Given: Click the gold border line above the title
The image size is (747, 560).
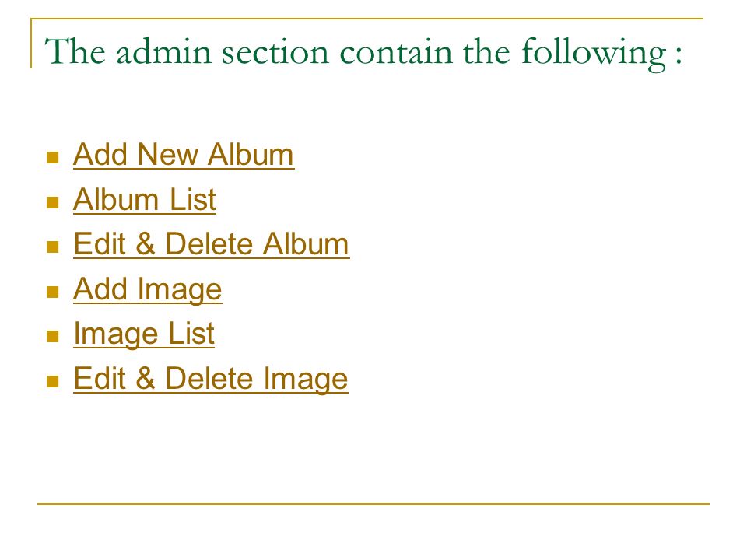Looking at the screenshot, I should coord(366,19).
